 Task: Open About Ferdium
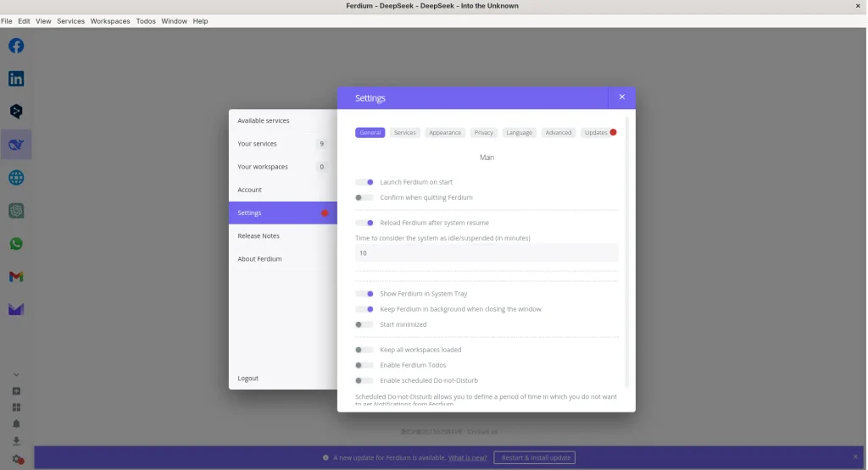click(283, 259)
